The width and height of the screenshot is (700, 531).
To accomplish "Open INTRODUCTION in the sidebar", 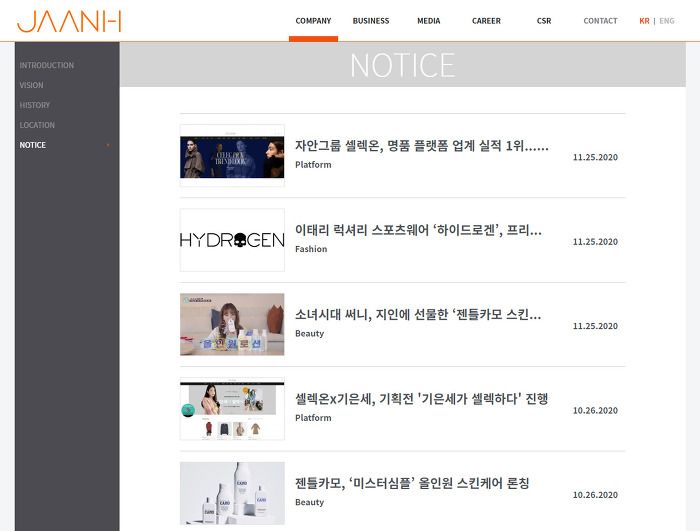I will (x=47, y=65).
